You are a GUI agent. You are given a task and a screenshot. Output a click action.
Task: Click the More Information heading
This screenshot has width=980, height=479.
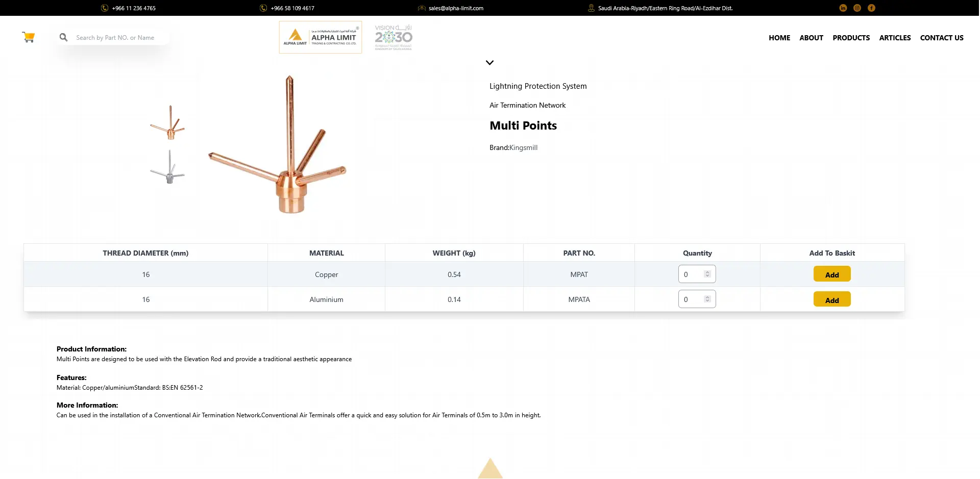[x=87, y=405]
